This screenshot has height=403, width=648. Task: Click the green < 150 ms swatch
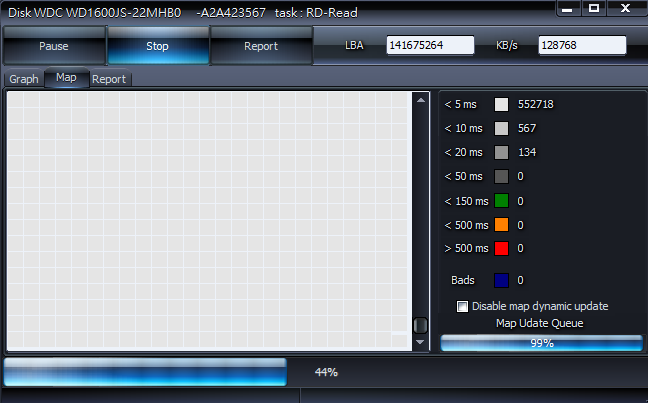(501, 201)
